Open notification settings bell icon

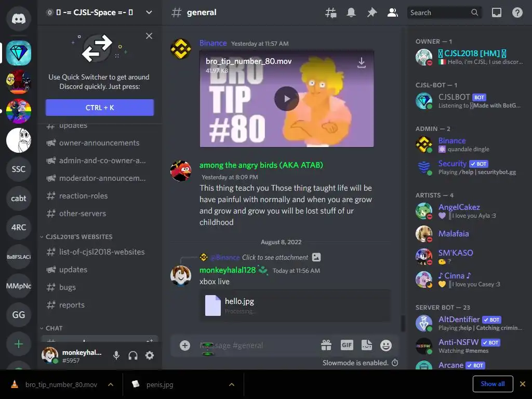[x=351, y=12]
